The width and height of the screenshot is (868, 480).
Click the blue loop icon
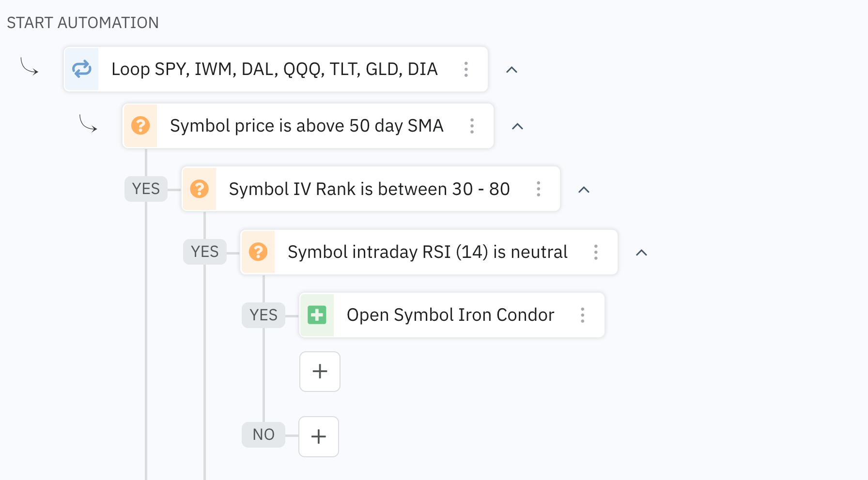pos(82,69)
